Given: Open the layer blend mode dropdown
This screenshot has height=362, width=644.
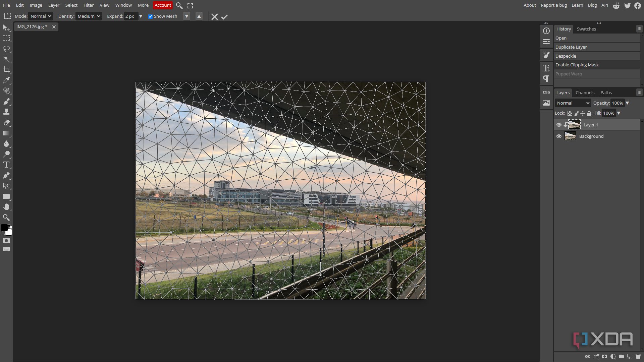Looking at the screenshot, I should [573, 103].
